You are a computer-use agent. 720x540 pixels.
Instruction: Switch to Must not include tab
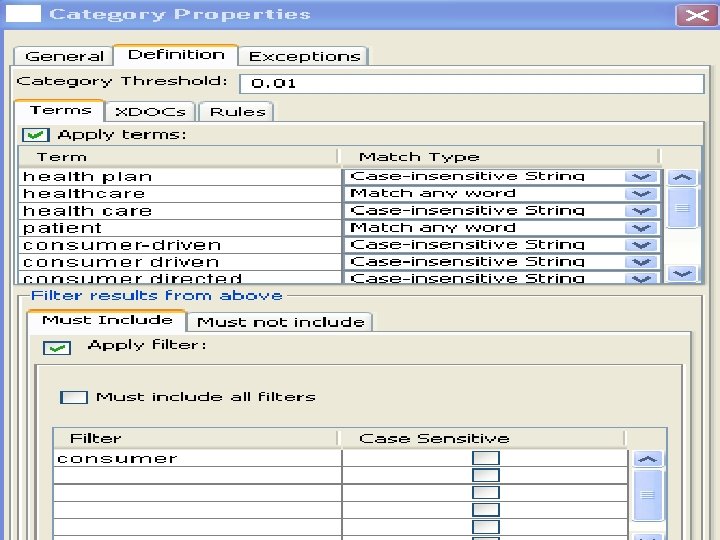coord(280,322)
